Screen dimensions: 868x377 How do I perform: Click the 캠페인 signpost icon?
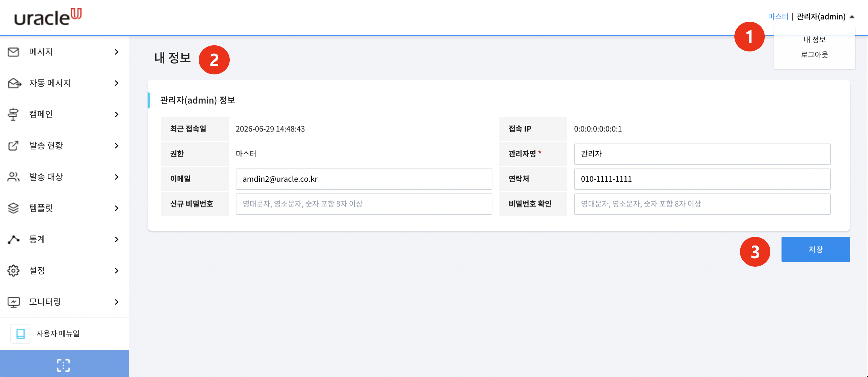tap(13, 114)
